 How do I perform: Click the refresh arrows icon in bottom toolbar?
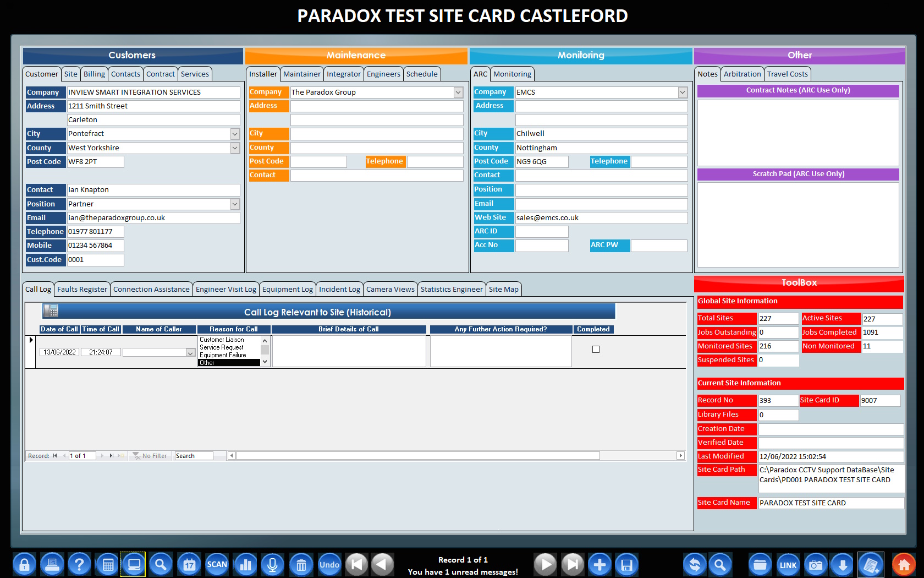[x=695, y=564]
